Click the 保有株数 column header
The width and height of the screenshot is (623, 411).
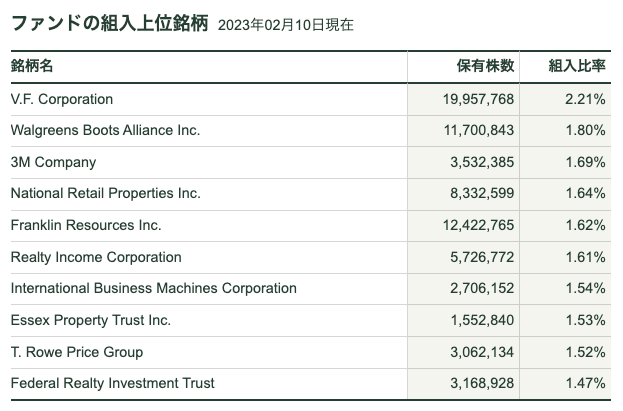[485, 66]
